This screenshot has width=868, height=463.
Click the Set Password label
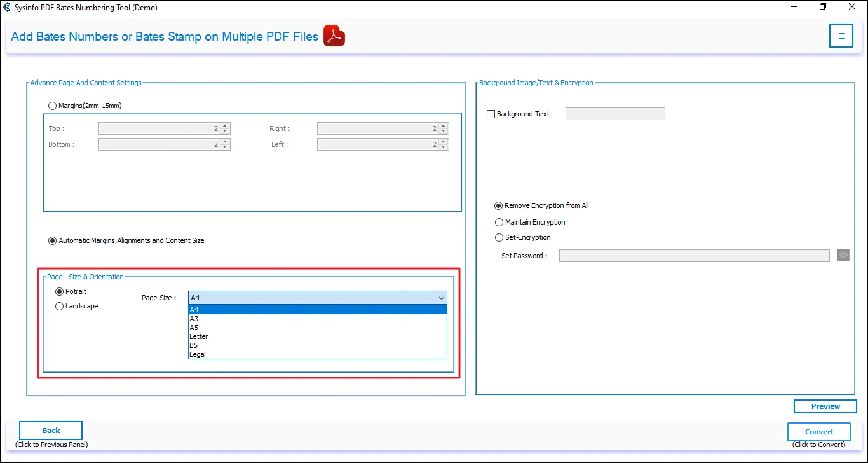[524, 256]
